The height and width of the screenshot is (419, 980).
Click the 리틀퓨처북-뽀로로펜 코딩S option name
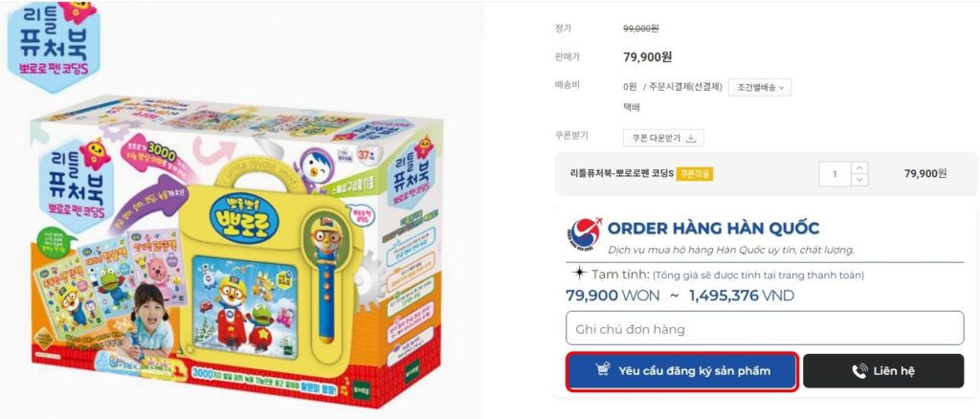tap(622, 173)
